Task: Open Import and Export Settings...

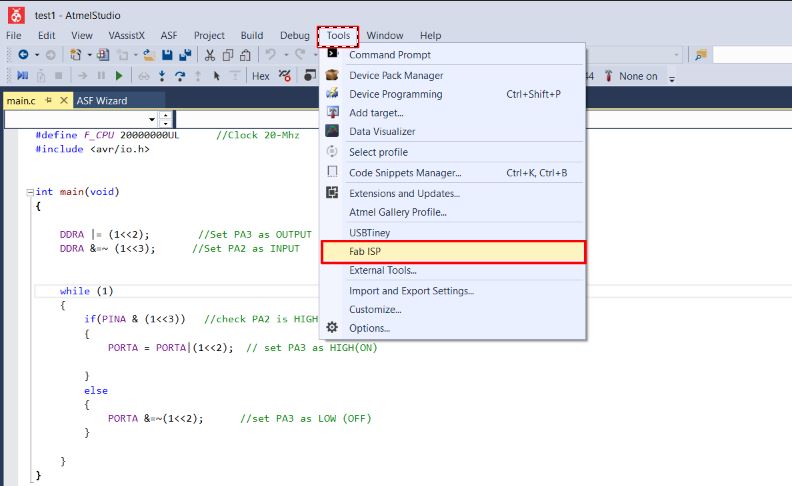Action: 453,291
